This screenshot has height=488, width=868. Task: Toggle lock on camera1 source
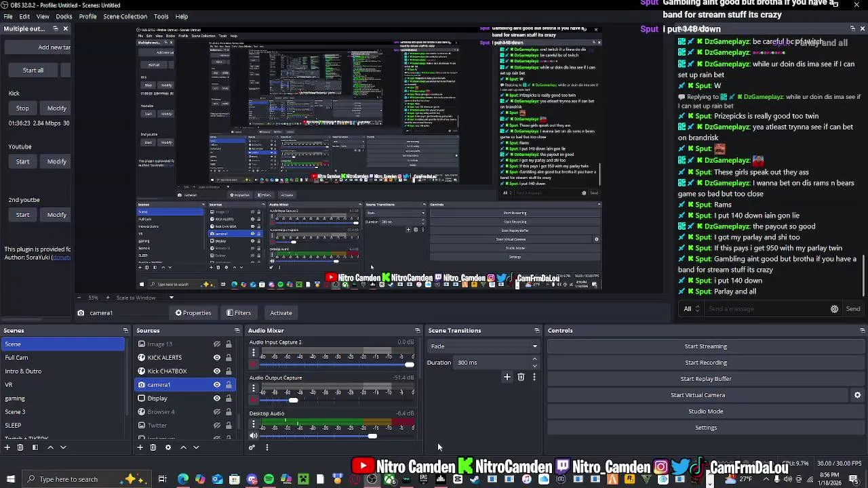coord(229,385)
